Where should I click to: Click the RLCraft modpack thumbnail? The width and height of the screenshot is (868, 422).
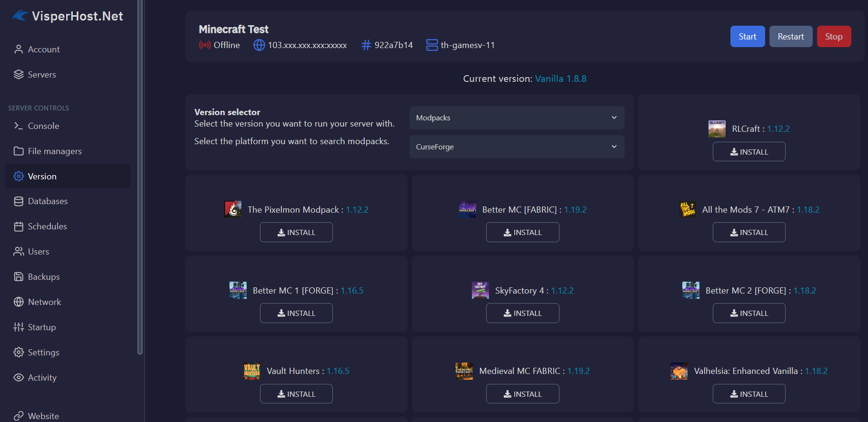tap(717, 129)
